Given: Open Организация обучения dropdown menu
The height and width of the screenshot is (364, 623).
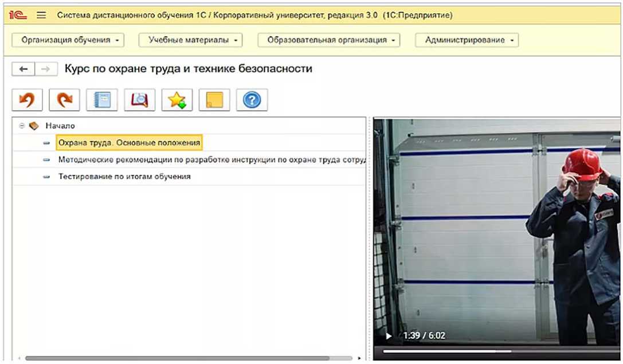Looking at the screenshot, I should [x=68, y=40].
